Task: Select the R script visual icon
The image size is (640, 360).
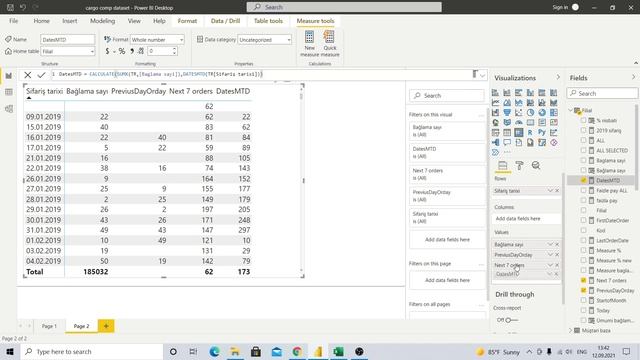Action: (x=530, y=133)
